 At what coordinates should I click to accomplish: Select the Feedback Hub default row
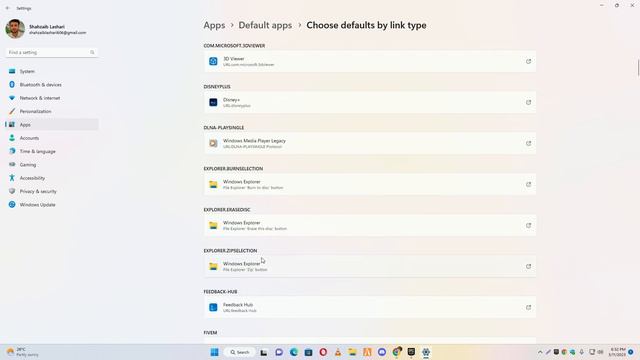[370, 307]
